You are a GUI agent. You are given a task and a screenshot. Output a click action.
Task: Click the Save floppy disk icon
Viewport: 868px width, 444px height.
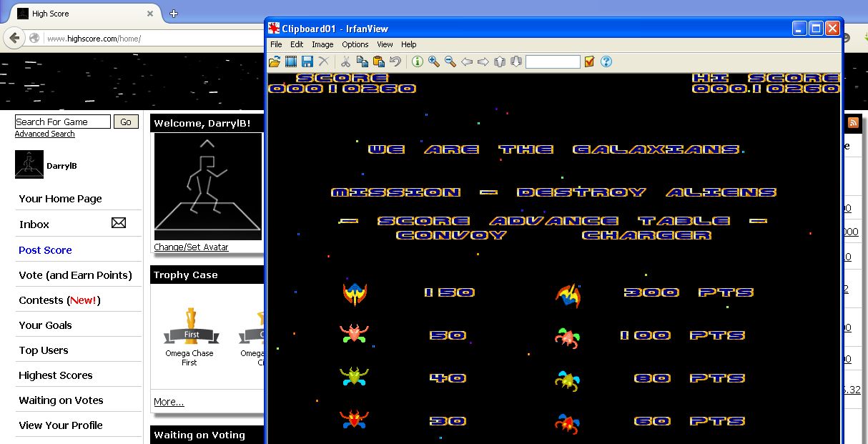307,62
